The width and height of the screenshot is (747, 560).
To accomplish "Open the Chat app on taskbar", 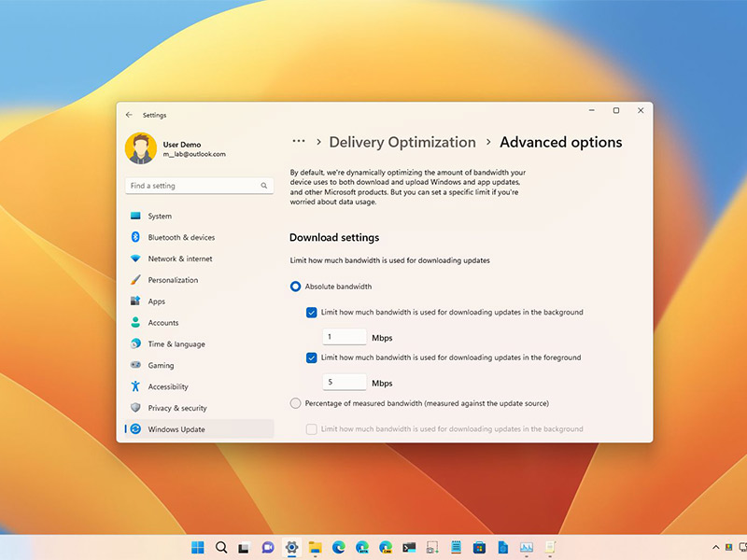I will [x=268, y=548].
